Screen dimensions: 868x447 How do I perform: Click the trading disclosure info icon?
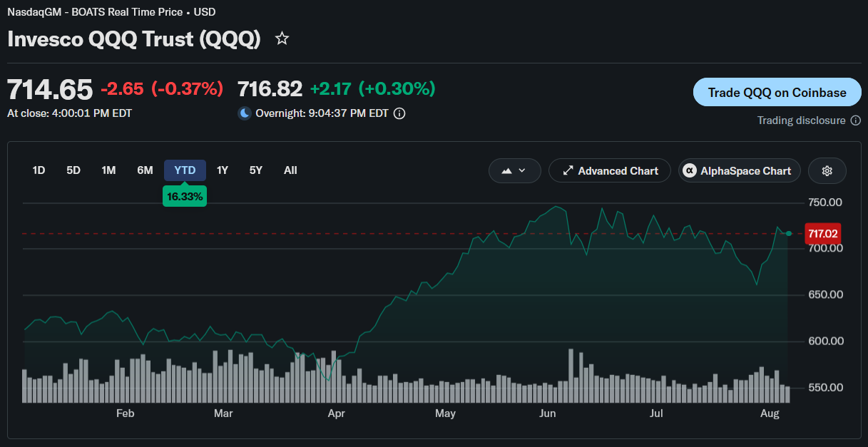pos(855,120)
